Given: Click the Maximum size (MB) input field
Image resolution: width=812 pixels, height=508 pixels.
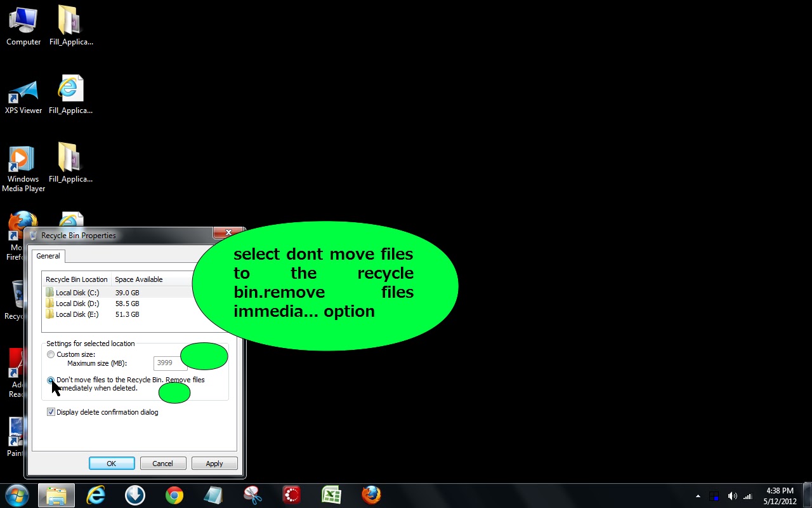Looking at the screenshot, I should click(x=169, y=363).
